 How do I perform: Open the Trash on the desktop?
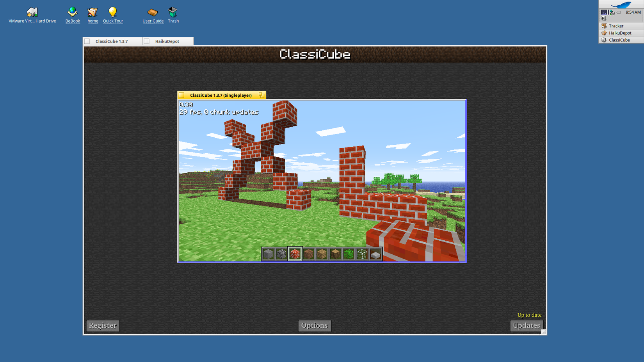click(173, 12)
